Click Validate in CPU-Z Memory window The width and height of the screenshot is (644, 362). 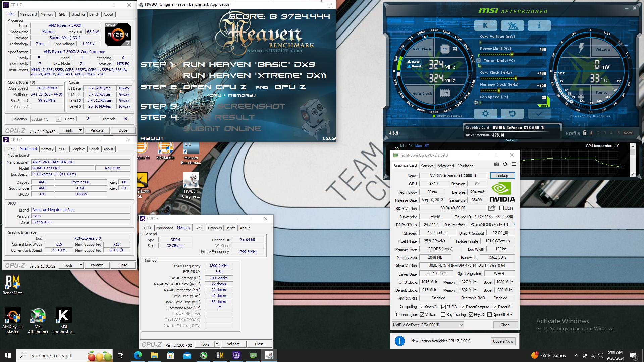coord(233,344)
